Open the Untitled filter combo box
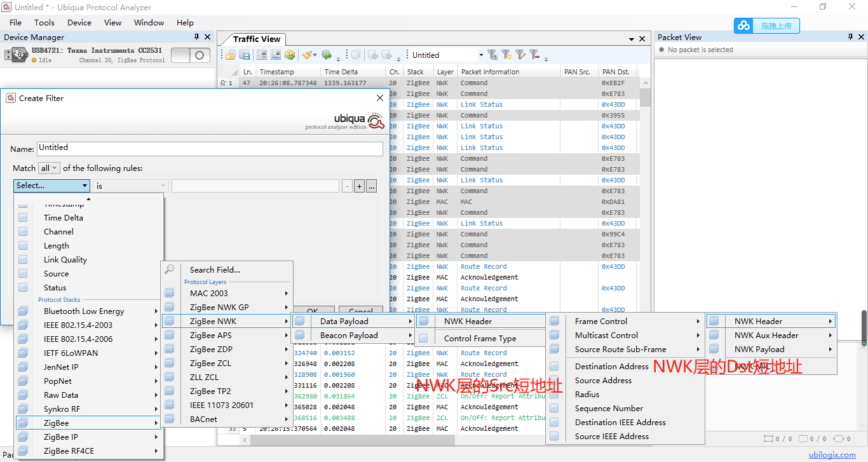 pyautogui.click(x=445, y=55)
